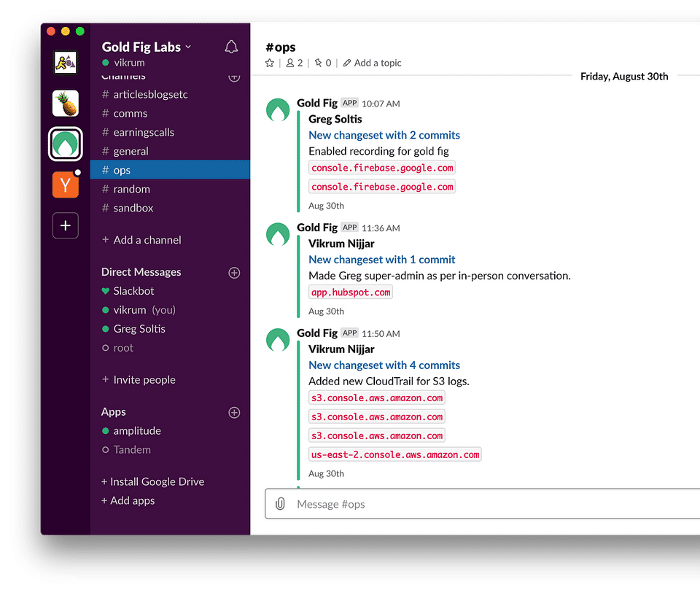Open new direct message plus icon
The image size is (700, 593).
pos(234,273)
